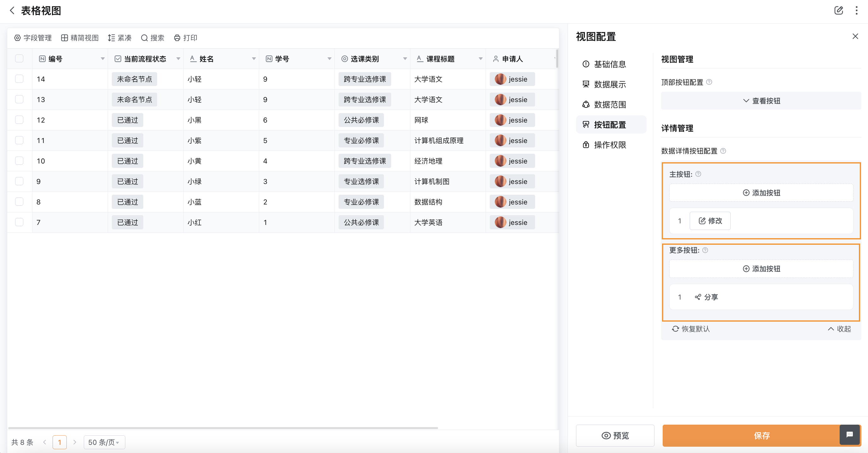Click jessie avatar in row 7
868x453 pixels.
click(x=500, y=222)
